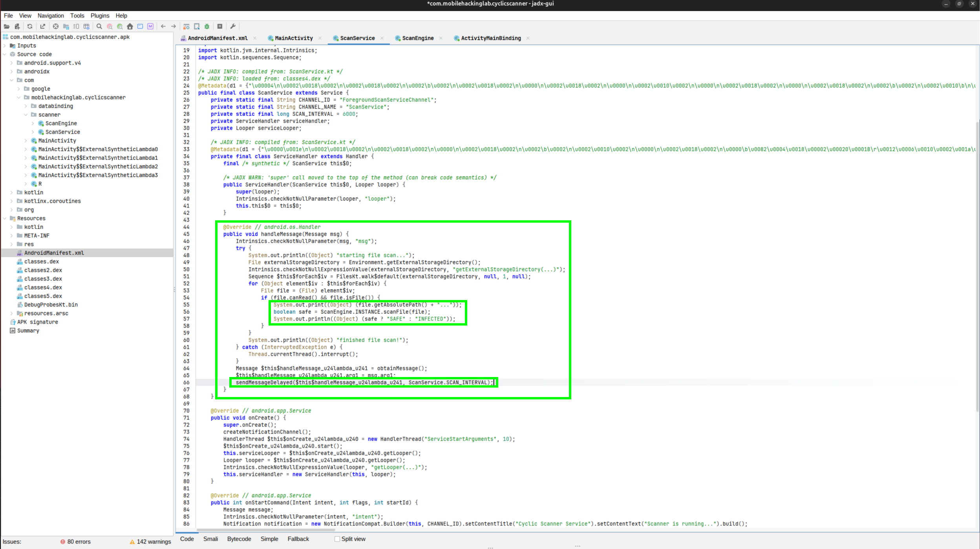Click the Reload refresh icon
This screenshot has height=549, width=980.
(30, 26)
